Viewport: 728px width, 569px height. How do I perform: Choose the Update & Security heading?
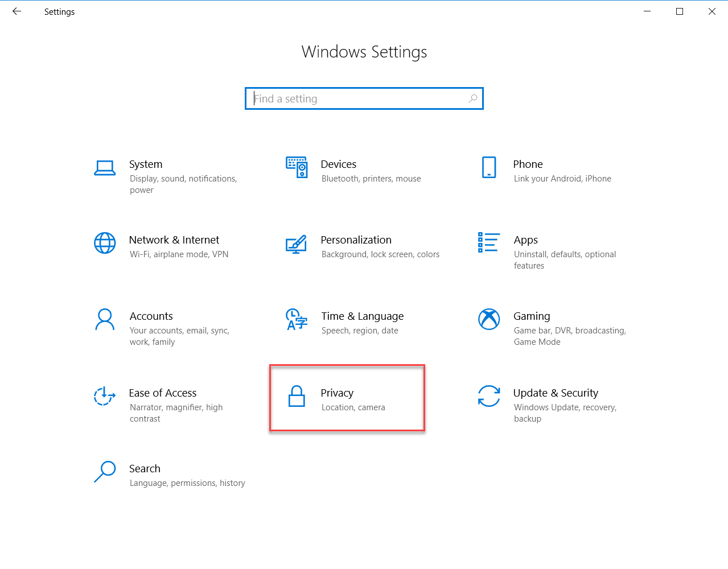coord(556,393)
